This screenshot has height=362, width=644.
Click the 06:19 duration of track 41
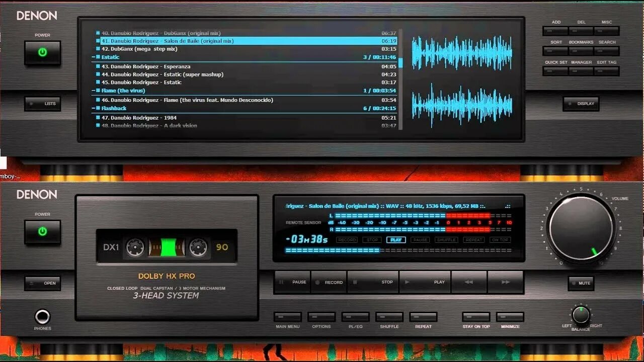[x=389, y=41]
